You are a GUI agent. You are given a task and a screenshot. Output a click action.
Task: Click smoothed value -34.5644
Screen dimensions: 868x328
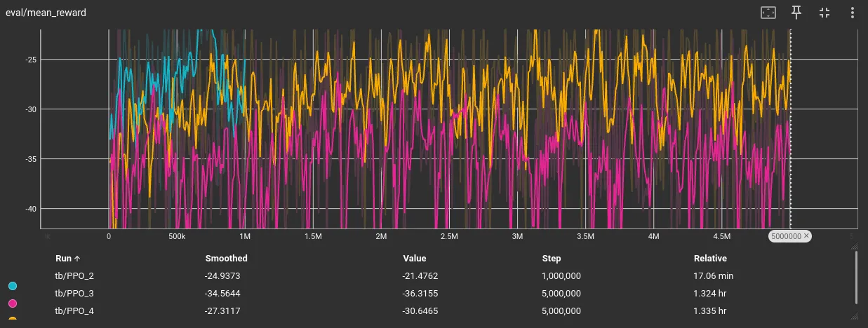(222, 293)
